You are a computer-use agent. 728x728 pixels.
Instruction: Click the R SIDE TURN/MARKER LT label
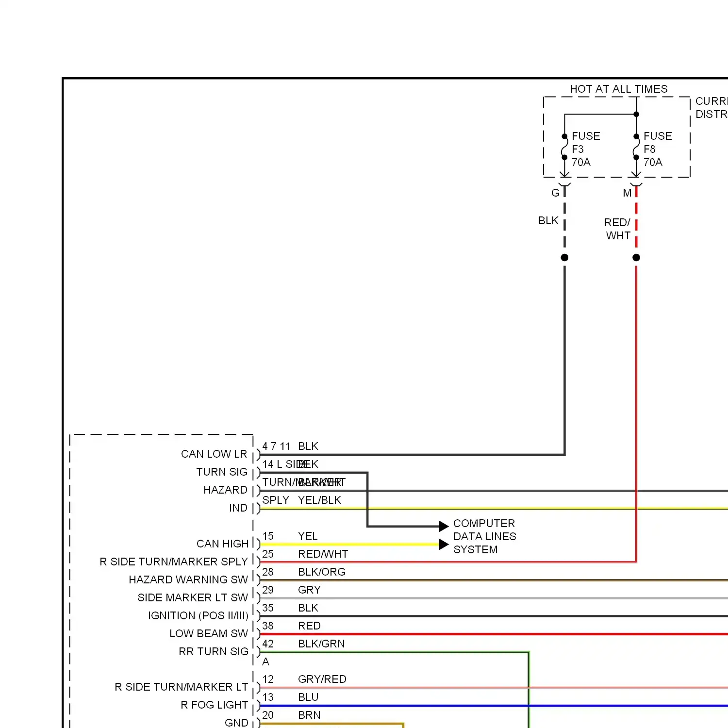[182, 687]
